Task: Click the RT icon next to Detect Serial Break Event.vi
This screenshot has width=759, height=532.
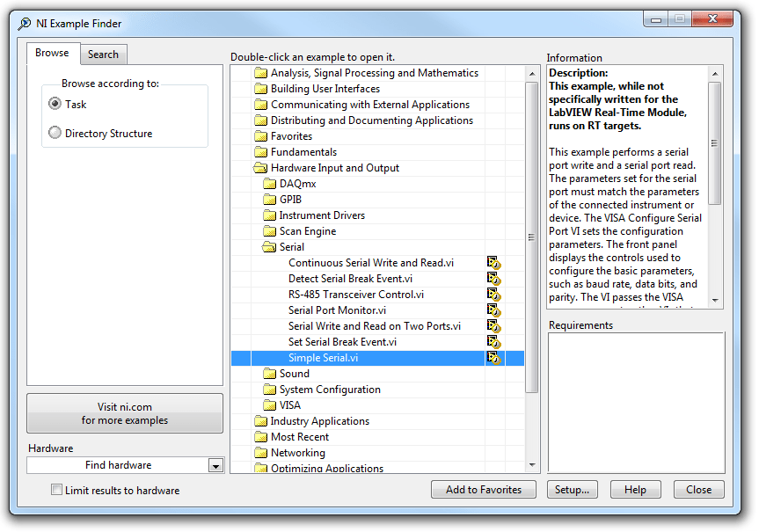Action: coord(493,279)
